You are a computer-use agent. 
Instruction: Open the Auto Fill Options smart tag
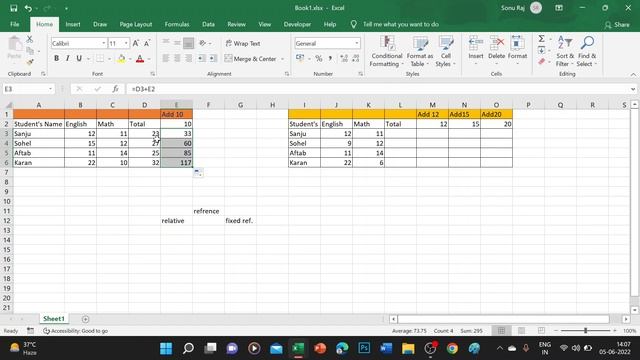198,173
